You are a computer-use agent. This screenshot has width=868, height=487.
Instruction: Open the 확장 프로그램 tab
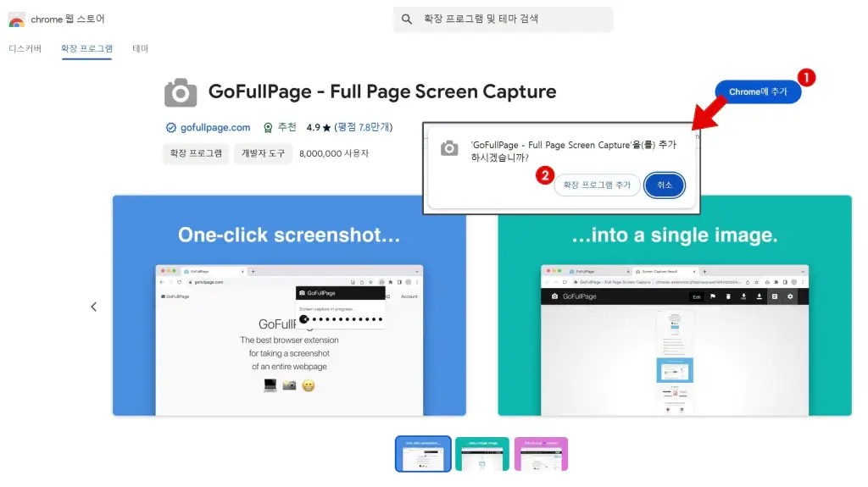click(86, 49)
